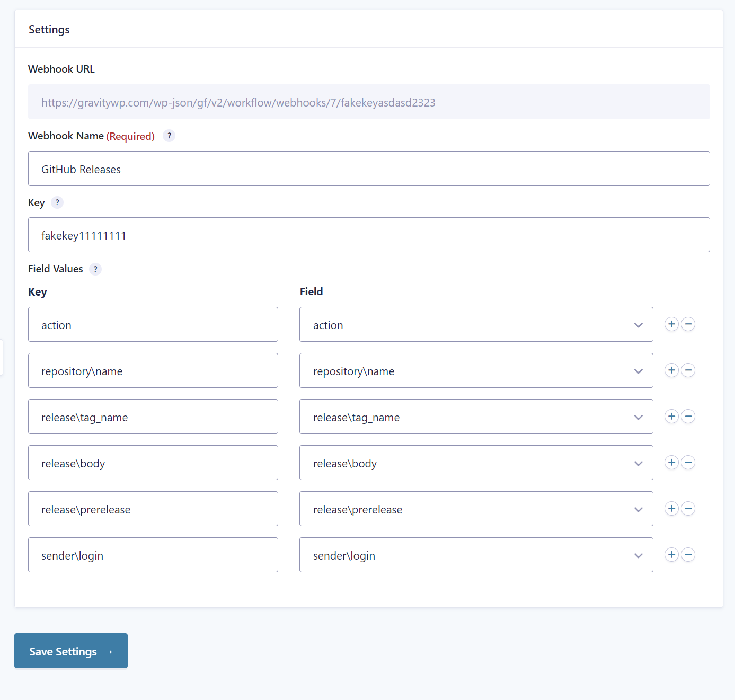Image resolution: width=735 pixels, height=700 pixels.
Task: Expand the repository\name Field dropdown
Action: (476, 370)
